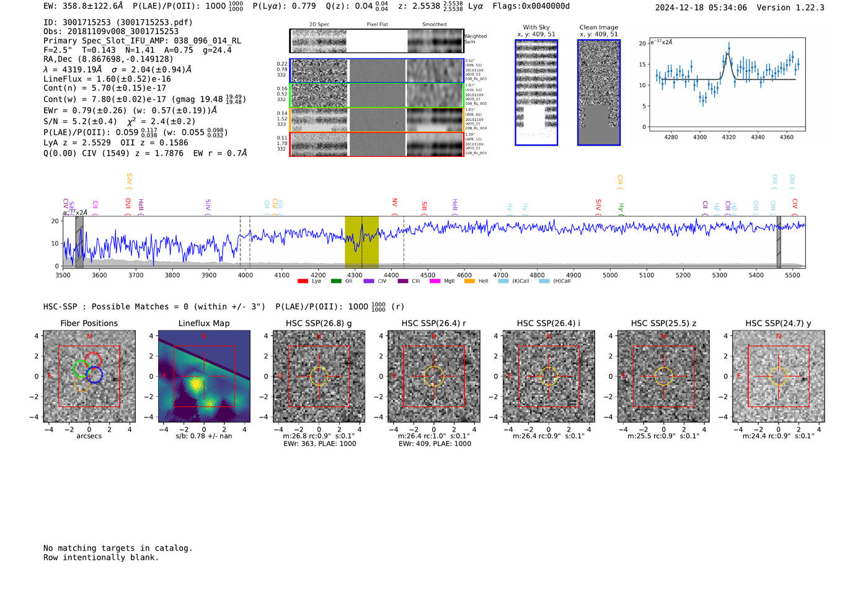The image size is (868, 591).
Task: Click the Q(0.00) CIV (1549) line
Action: 145,153
